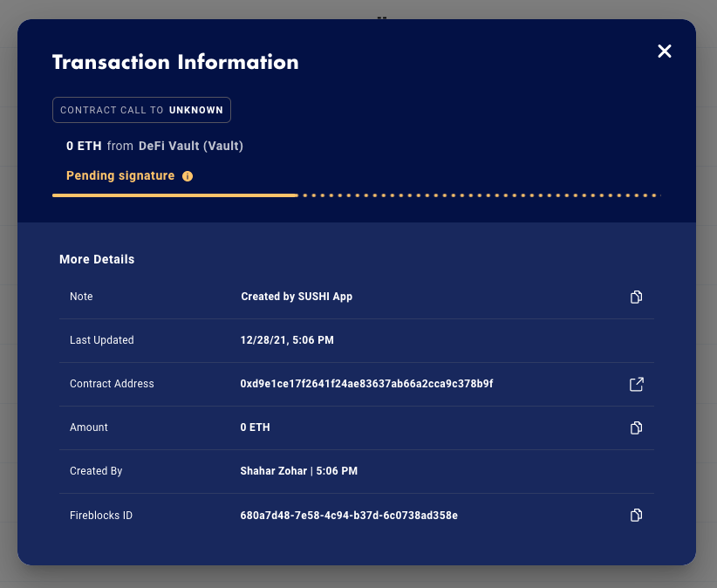Copy the Fireblocks ID
This screenshot has height=588, width=717.
pyautogui.click(x=636, y=515)
